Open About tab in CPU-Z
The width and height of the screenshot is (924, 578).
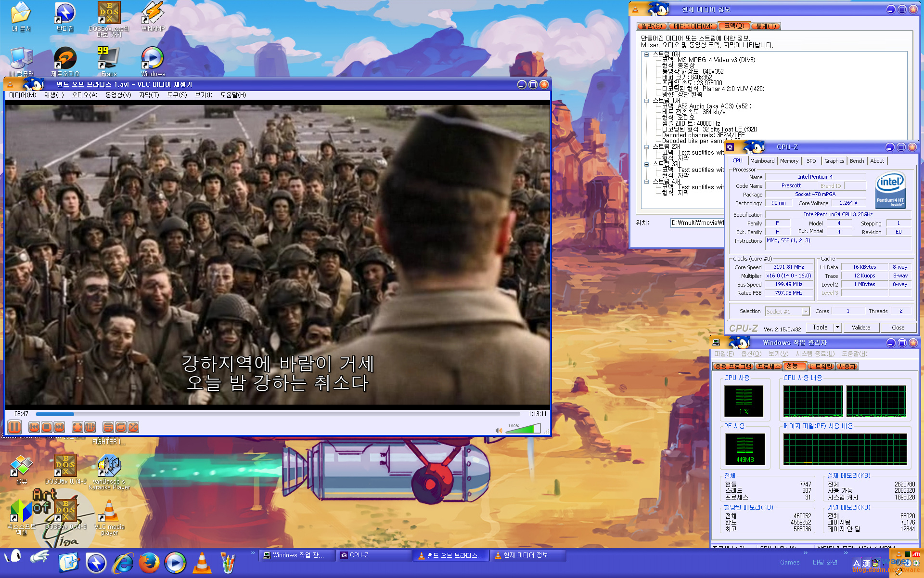[877, 161]
